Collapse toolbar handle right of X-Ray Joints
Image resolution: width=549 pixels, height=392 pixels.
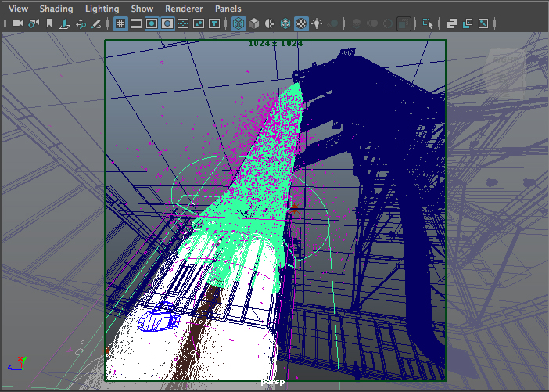[494, 23]
